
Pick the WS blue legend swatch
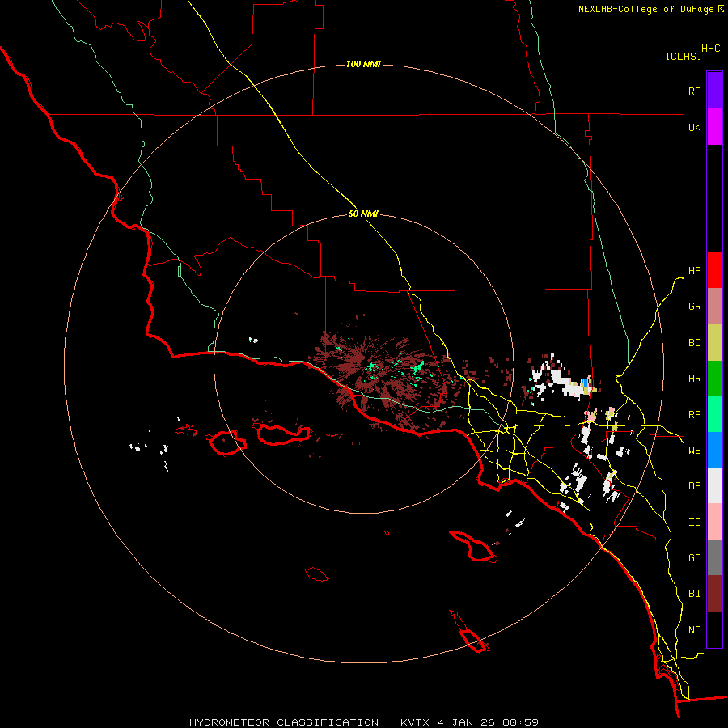click(714, 450)
